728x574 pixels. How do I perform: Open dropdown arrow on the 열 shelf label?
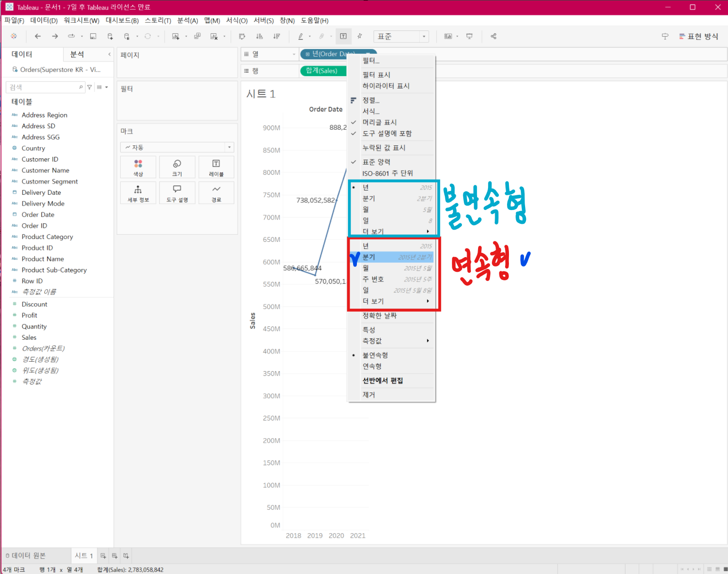pos(294,54)
